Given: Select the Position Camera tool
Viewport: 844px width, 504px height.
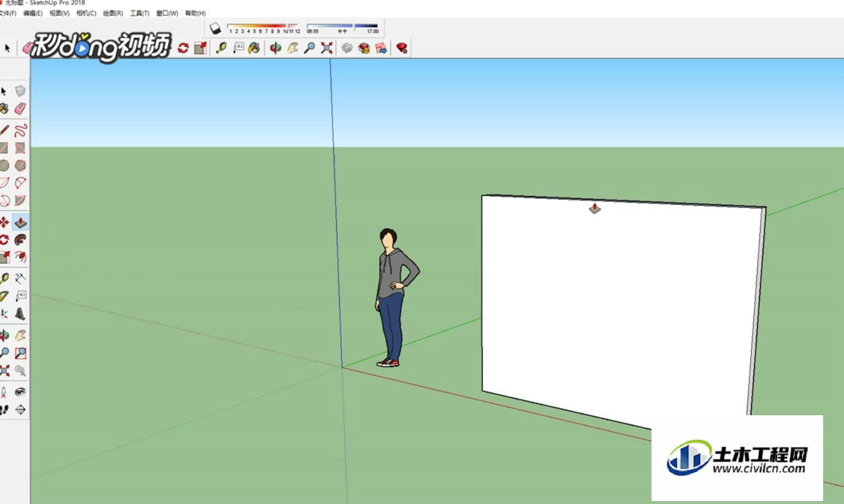Looking at the screenshot, I should click(4, 392).
